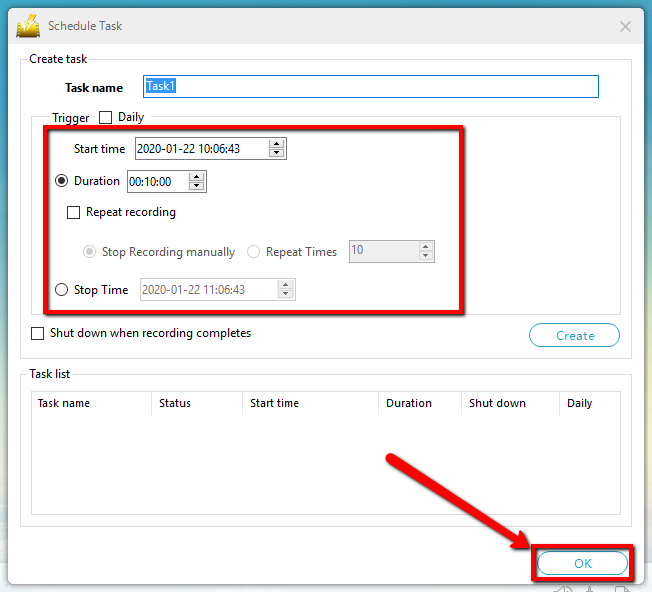Viewport: 652px width, 592px height.
Task: Close the Schedule Task dialog
Action: coord(626,27)
